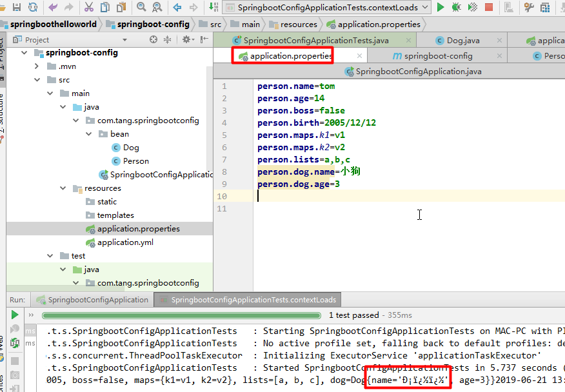Viewport: 565px width, 392px height.
Task: Click the Navigate Back arrow
Action: pos(177,7)
